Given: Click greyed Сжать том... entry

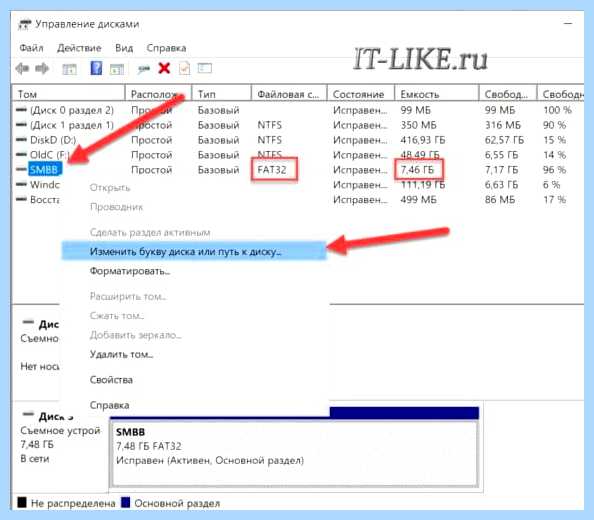Looking at the screenshot, I should [x=117, y=315].
